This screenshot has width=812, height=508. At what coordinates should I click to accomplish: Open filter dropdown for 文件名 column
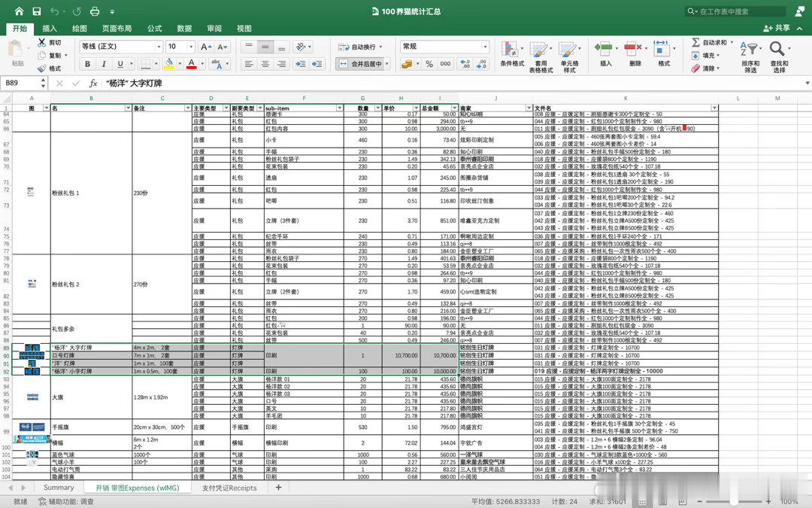(715, 108)
